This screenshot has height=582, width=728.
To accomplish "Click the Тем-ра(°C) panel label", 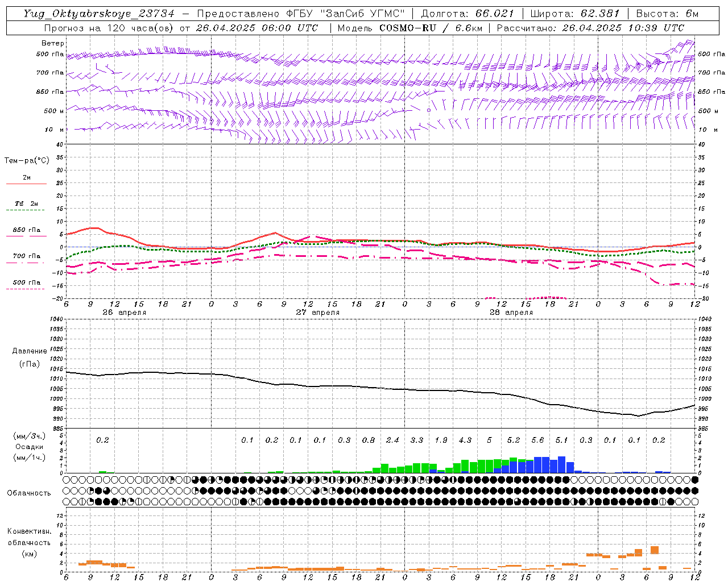I will click(27, 161).
